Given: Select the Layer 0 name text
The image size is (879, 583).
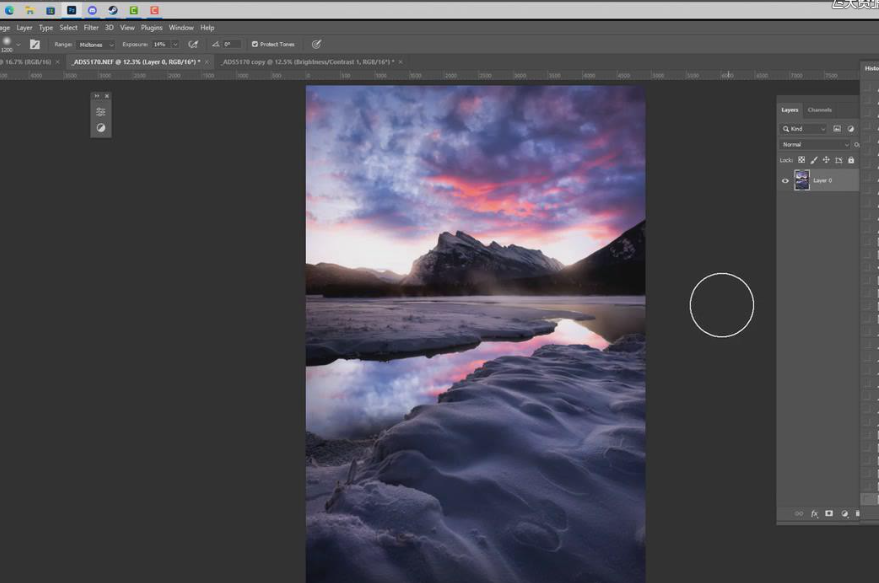Looking at the screenshot, I should coord(822,181).
